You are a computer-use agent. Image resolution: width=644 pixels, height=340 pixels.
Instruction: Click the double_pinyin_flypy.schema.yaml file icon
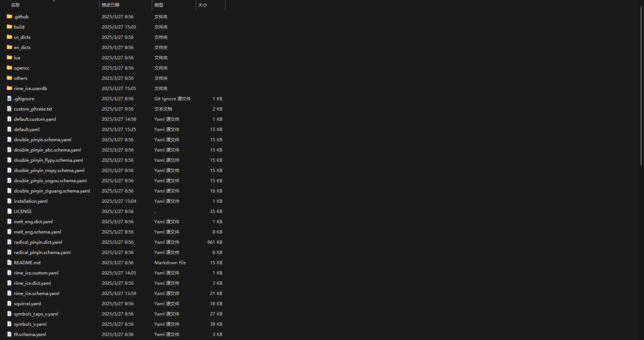pyautogui.click(x=10, y=160)
